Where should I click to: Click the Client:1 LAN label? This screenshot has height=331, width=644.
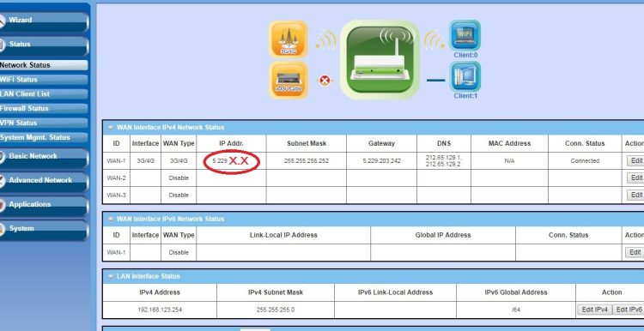[x=465, y=96]
